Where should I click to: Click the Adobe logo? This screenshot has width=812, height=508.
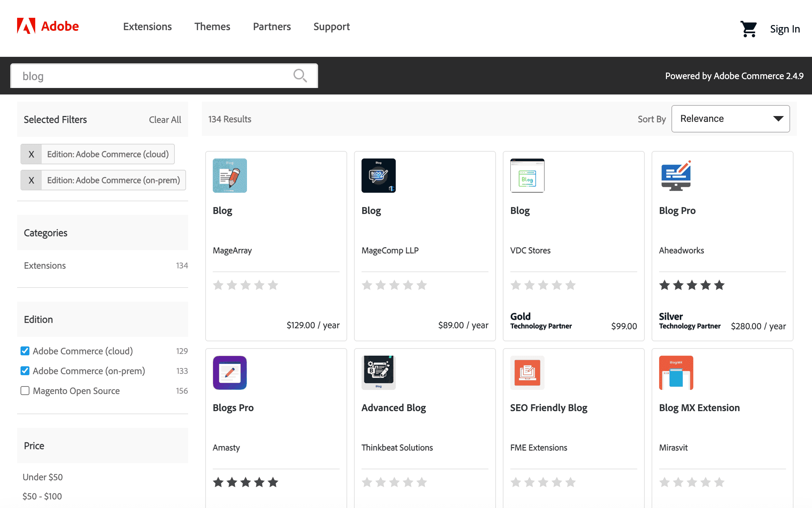point(48,26)
